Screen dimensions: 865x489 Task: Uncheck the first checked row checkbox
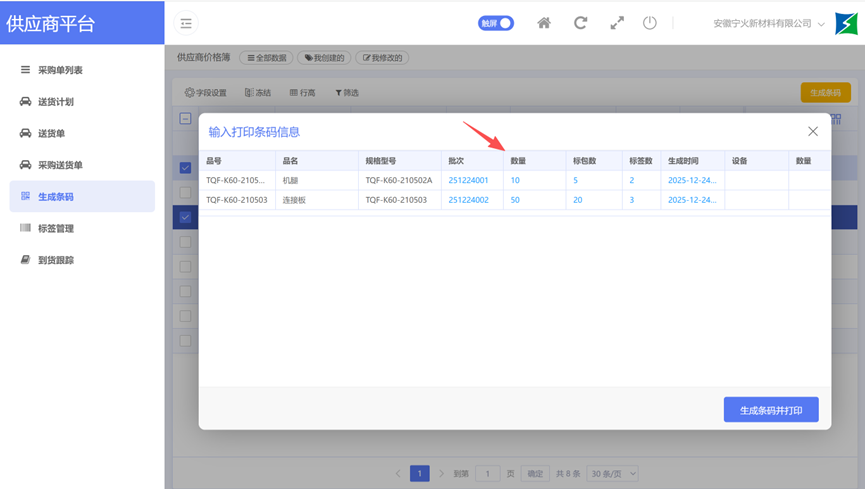tap(185, 168)
